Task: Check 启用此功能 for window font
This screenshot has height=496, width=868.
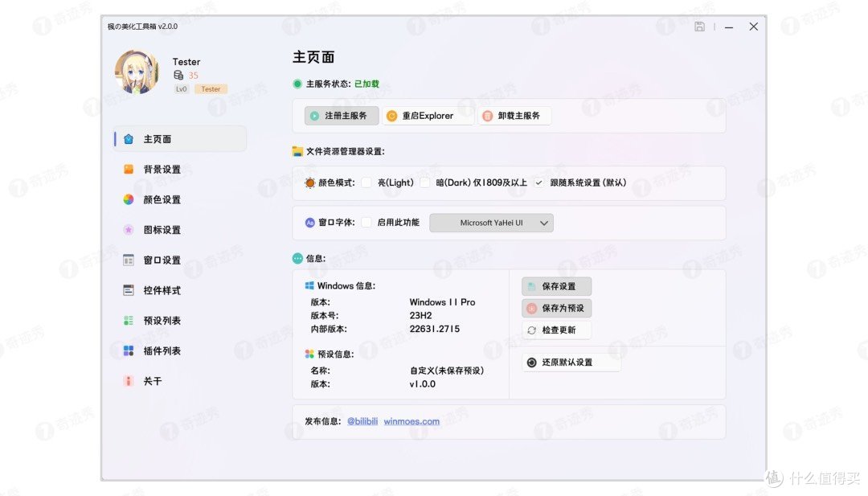Action: [366, 223]
